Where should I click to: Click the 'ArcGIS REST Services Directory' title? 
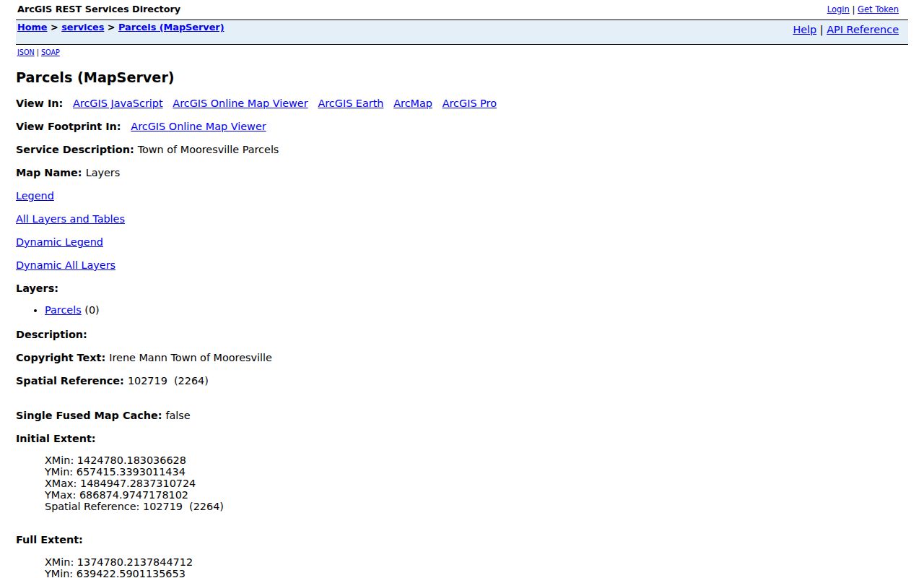tap(99, 9)
